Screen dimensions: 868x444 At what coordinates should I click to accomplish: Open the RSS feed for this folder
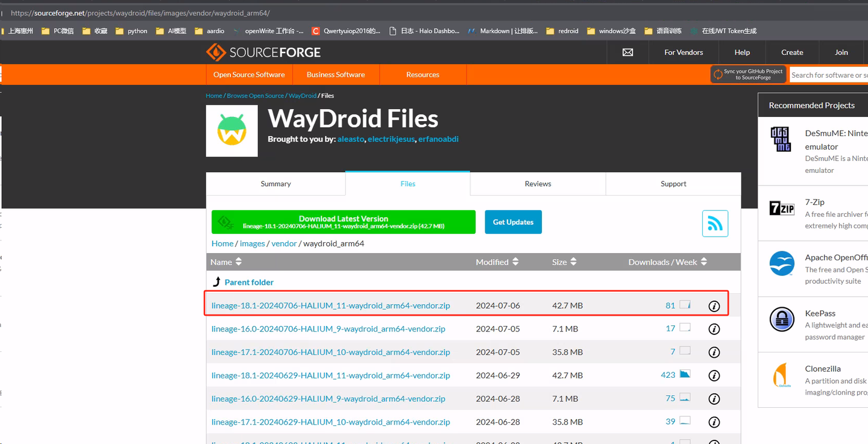(x=715, y=224)
